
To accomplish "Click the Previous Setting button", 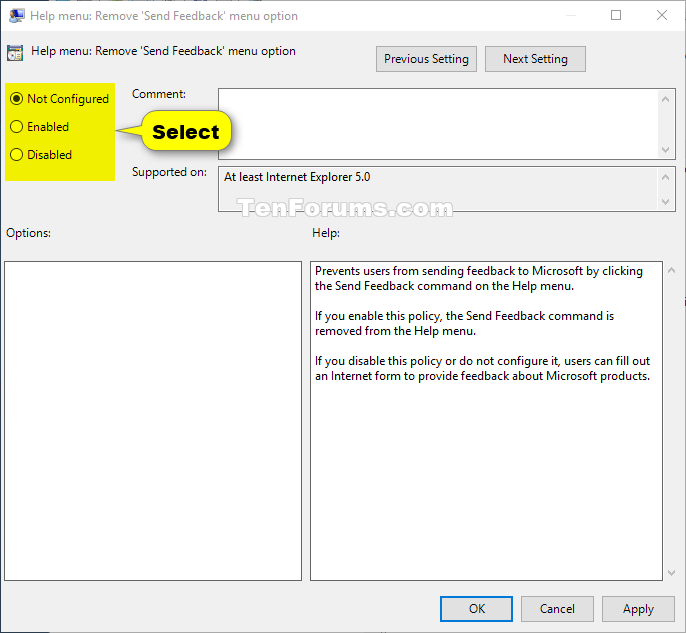I will (x=426, y=59).
